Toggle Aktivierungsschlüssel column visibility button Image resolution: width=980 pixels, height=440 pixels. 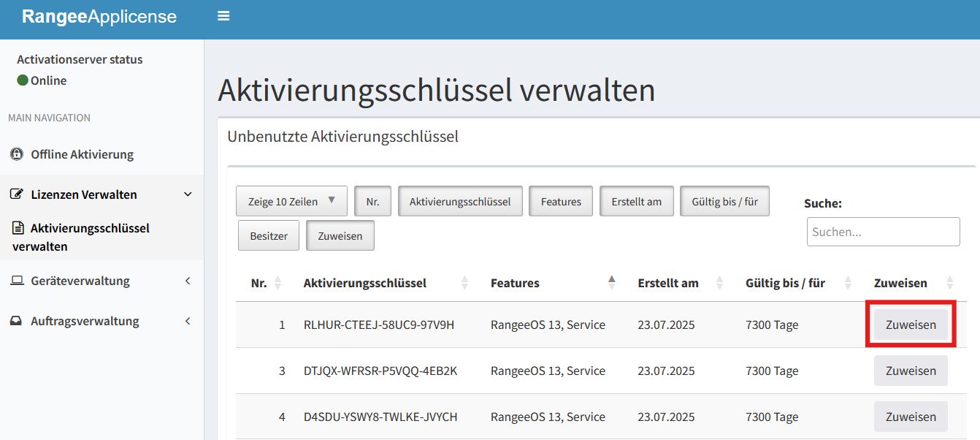(x=459, y=202)
